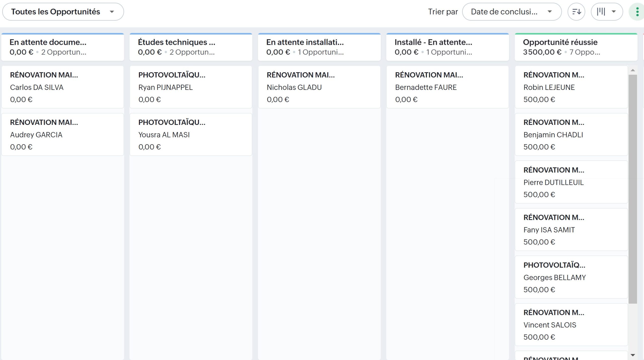This screenshot has width=644, height=360.
Task: Open the Audrey GARCIA opportunity card
Action: pos(63,134)
